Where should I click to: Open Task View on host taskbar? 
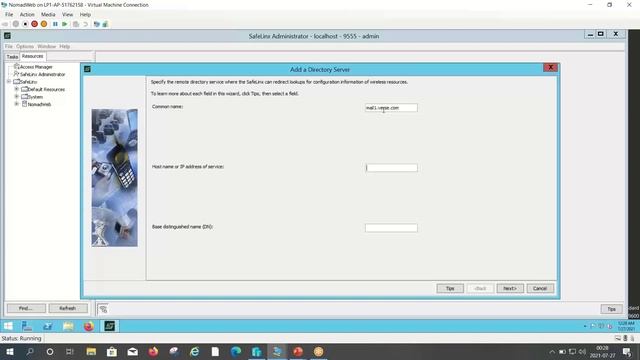(70, 351)
